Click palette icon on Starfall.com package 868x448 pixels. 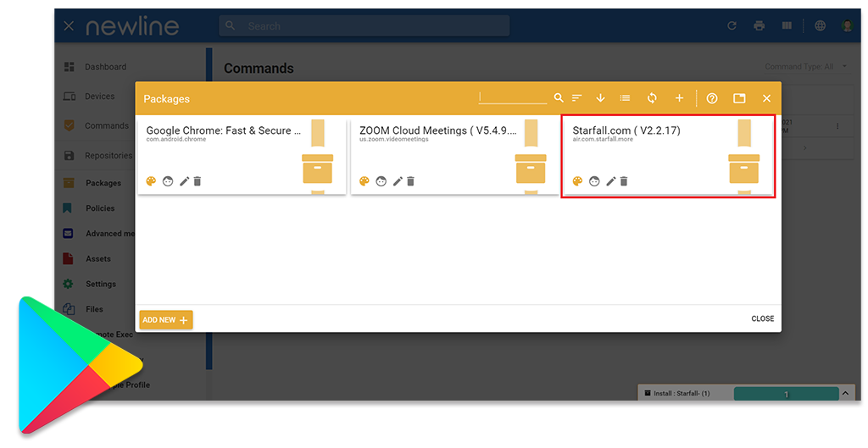pos(577,181)
